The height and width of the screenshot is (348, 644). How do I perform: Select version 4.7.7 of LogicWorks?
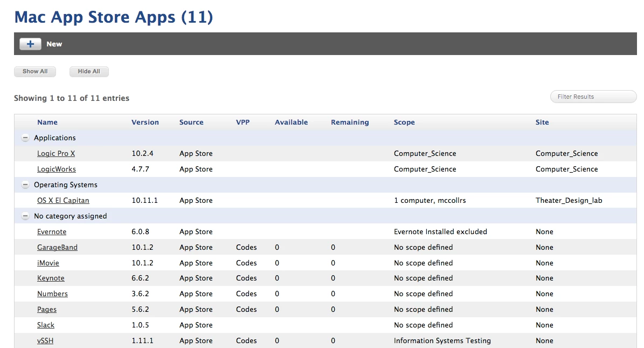point(141,169)
